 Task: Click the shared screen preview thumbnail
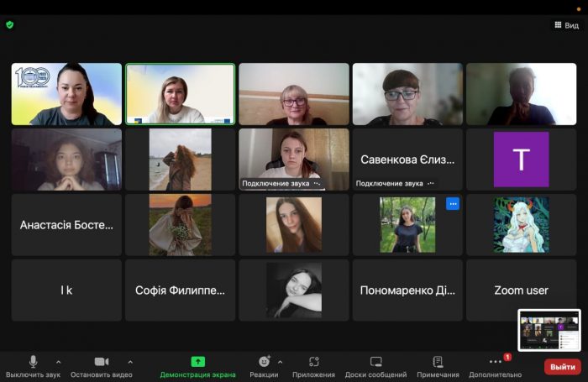pyautogui.click(x=549, y=330)
